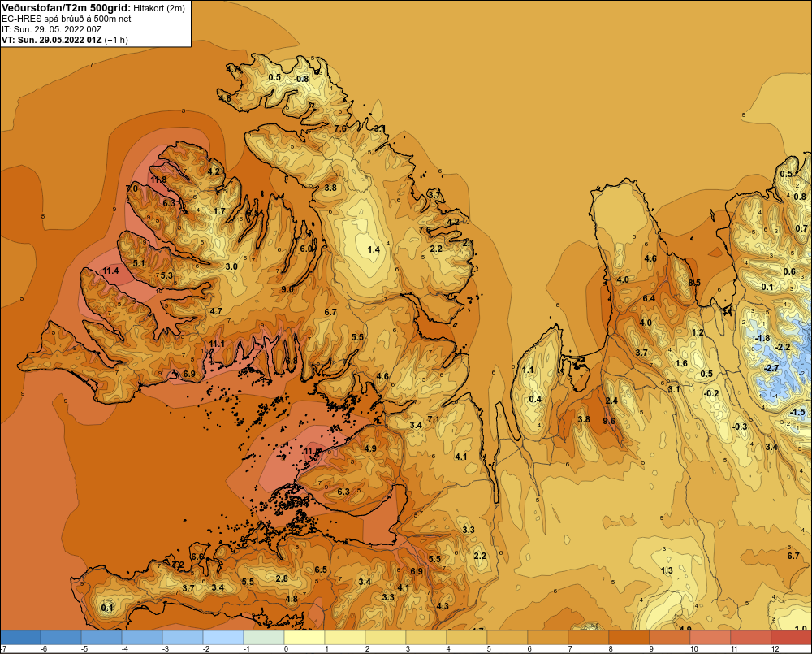Pick the legend color between -7 and -6
812x654 pixels.
21,637
